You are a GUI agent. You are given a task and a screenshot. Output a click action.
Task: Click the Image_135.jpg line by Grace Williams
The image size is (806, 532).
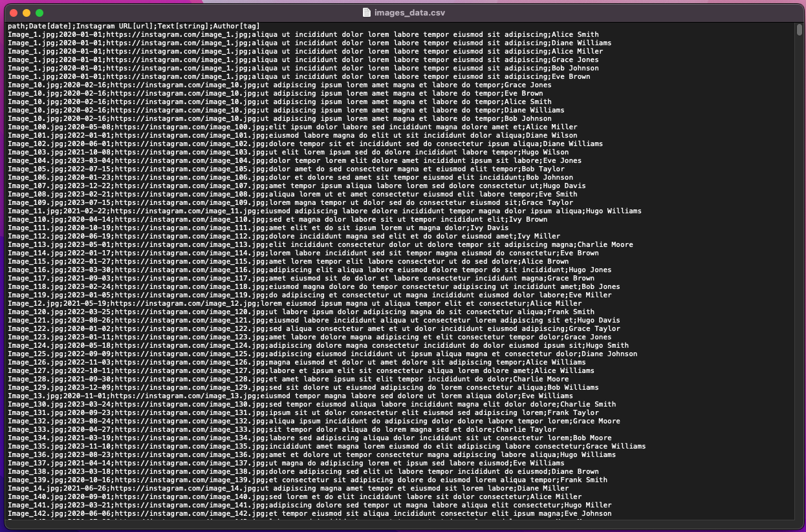327,446
